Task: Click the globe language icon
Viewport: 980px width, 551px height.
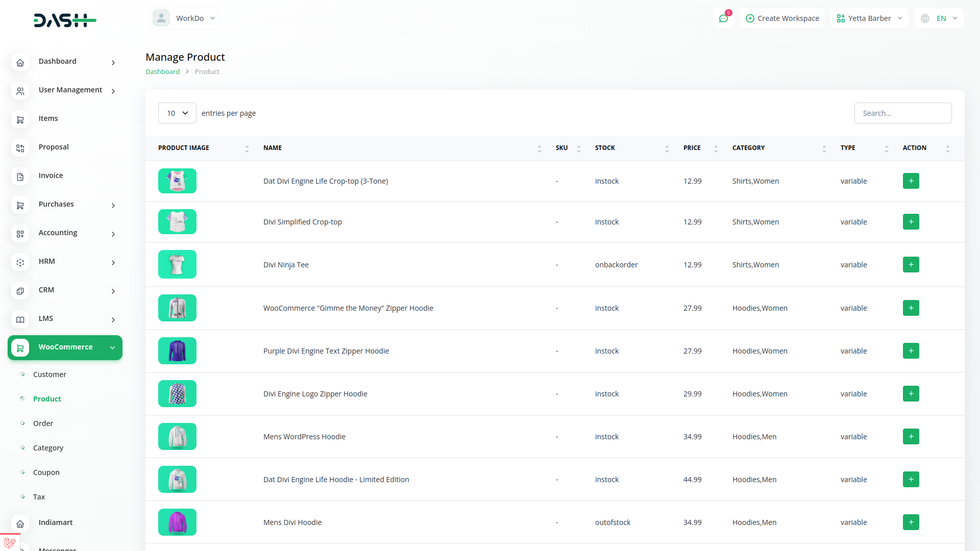Action: (x=925, y=18)
